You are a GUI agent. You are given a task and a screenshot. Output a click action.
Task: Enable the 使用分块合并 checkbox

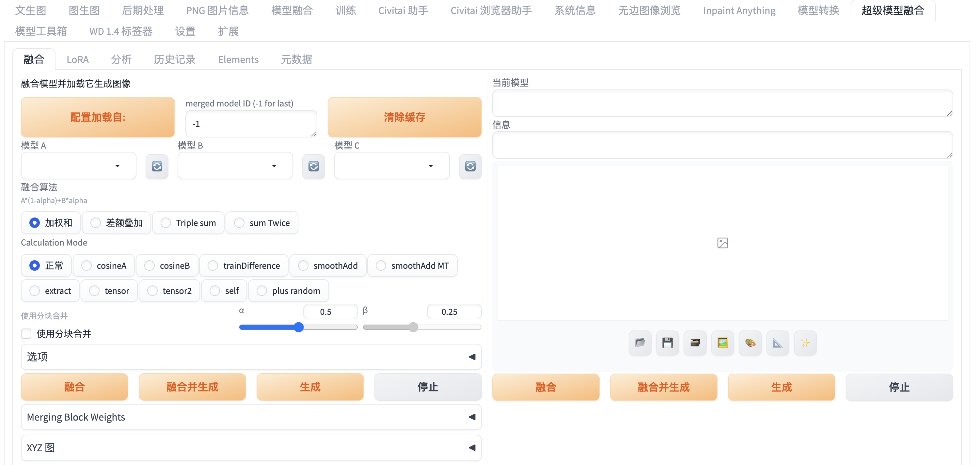(26, 334)
